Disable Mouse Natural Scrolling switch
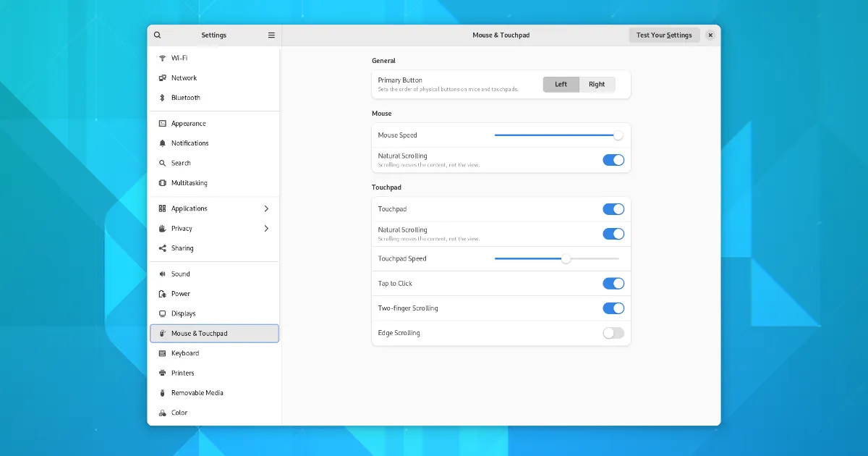Image resolution: width=868 pixels, height=456 pixels. tap(613, 160)
